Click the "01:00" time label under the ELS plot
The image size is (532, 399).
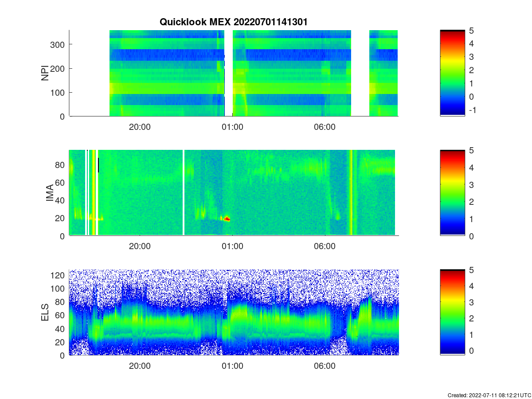pos(232,366)
